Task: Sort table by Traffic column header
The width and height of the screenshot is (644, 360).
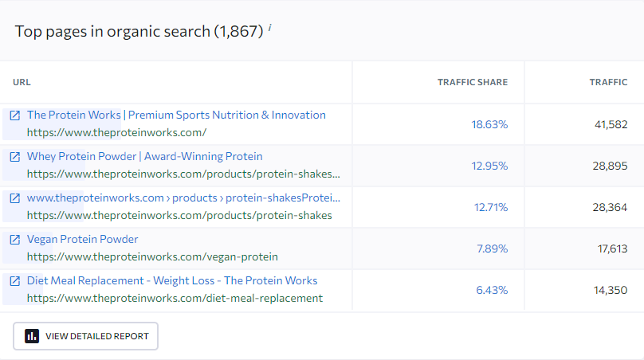Action: pyautogui.click(x=608, y=82)
